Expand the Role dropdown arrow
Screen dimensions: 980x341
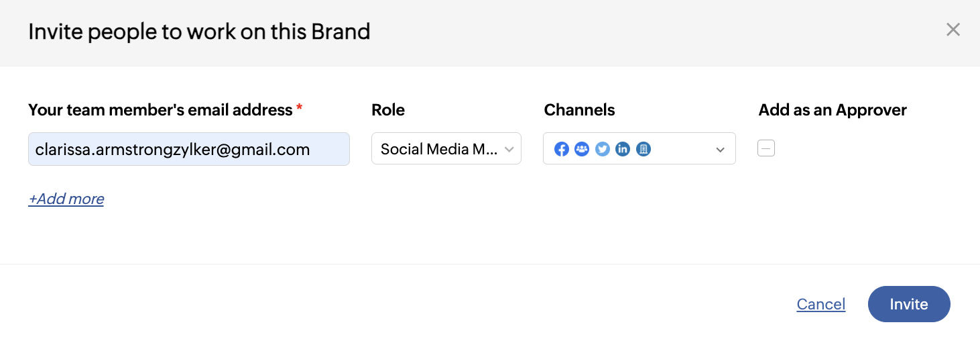pyautogui.click(x=509, y=149)
